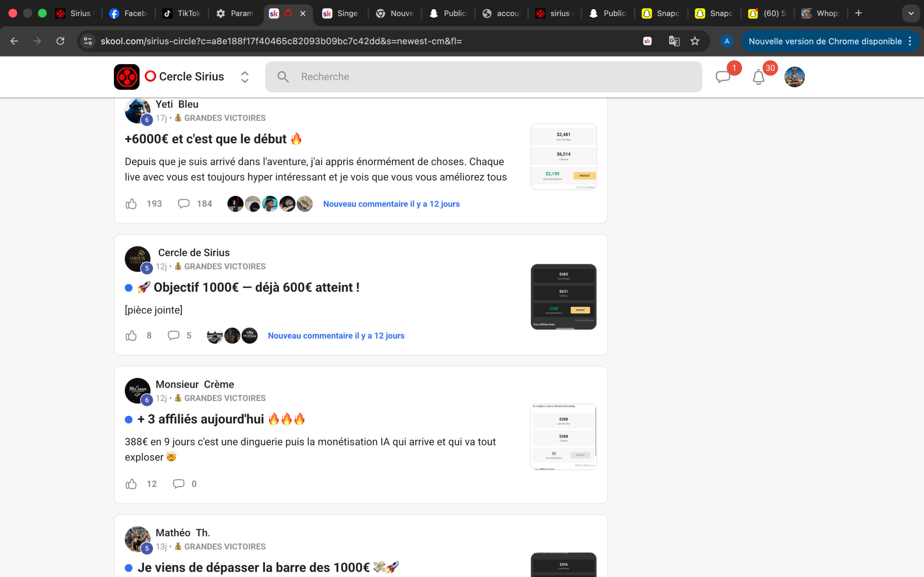924x577 pixels.
Task: Open the notifications bell
Action: 758,78
